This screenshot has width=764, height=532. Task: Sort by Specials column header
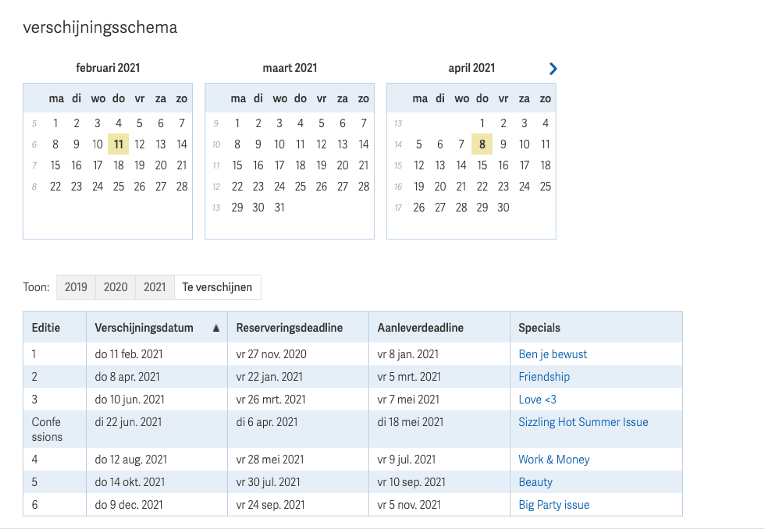point(539,328)
